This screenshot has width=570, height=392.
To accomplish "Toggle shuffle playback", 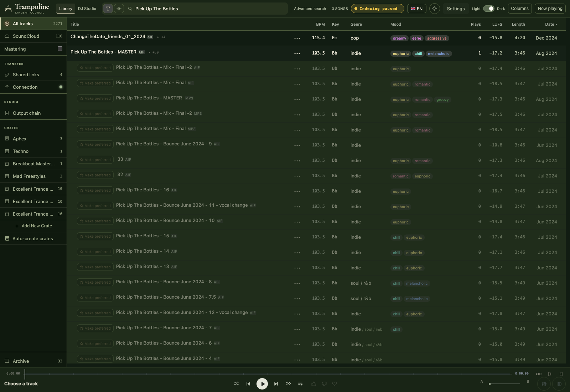I will pos(236,384).
